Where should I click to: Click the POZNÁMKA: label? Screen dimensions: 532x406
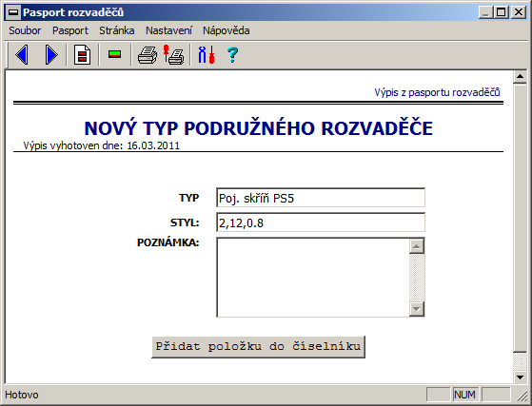click(x=167, y=242)
